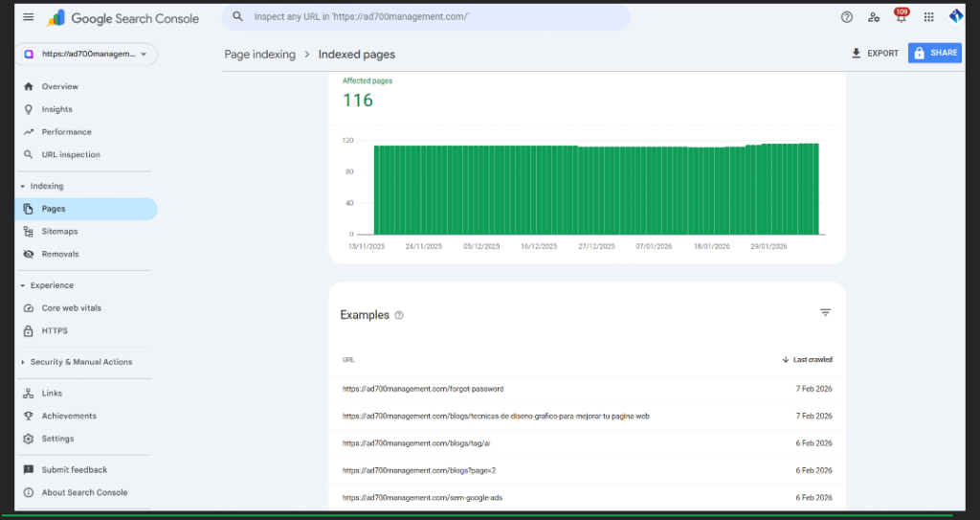Collapse the Indexing section
The image size is (980, 520).
coord(23,186)
